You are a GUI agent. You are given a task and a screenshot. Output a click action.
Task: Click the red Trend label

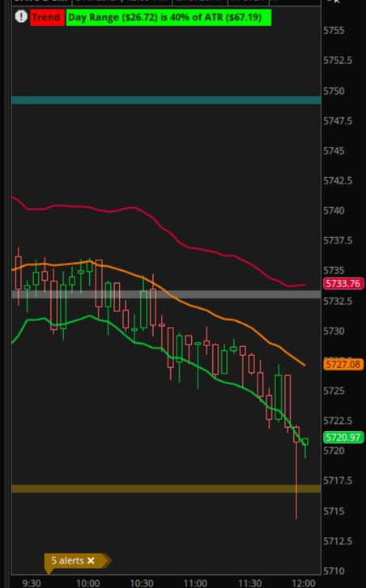(x=47, y=18)
